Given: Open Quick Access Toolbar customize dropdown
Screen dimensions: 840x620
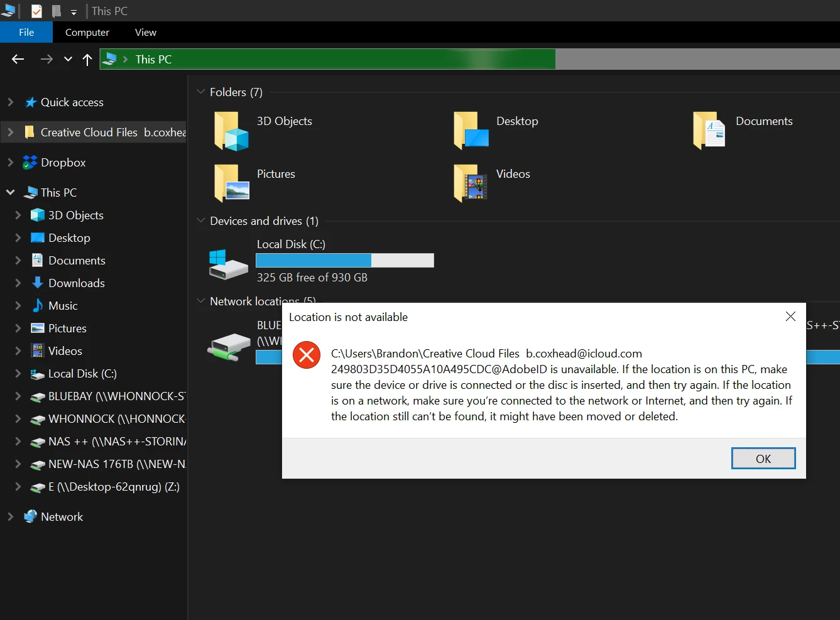Looking at the screenshot, I should pyautogui.click(x=74, y=12).
